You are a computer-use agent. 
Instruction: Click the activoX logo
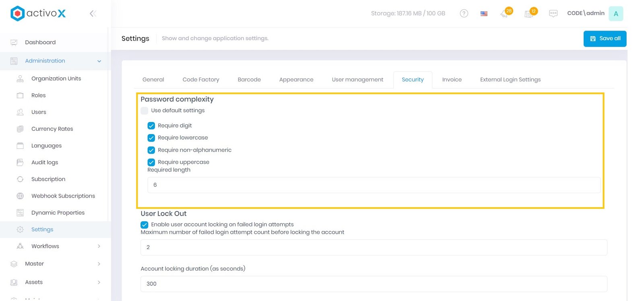coord(38,13)
